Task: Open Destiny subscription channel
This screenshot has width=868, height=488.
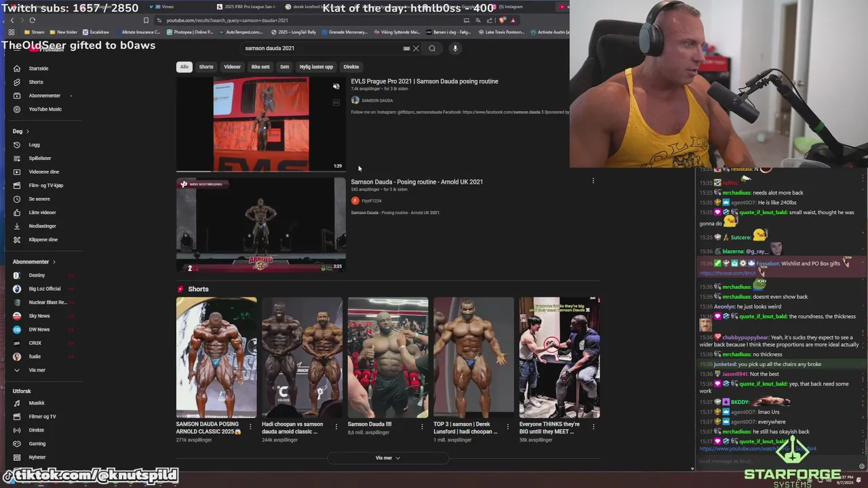Action: tap(37, 275)
